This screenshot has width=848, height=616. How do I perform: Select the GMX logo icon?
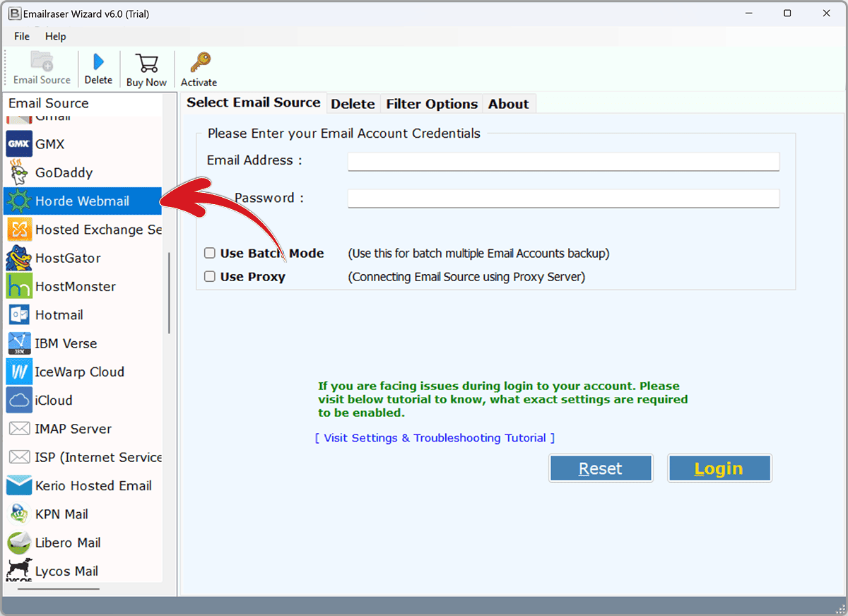(x=19, y=144)
